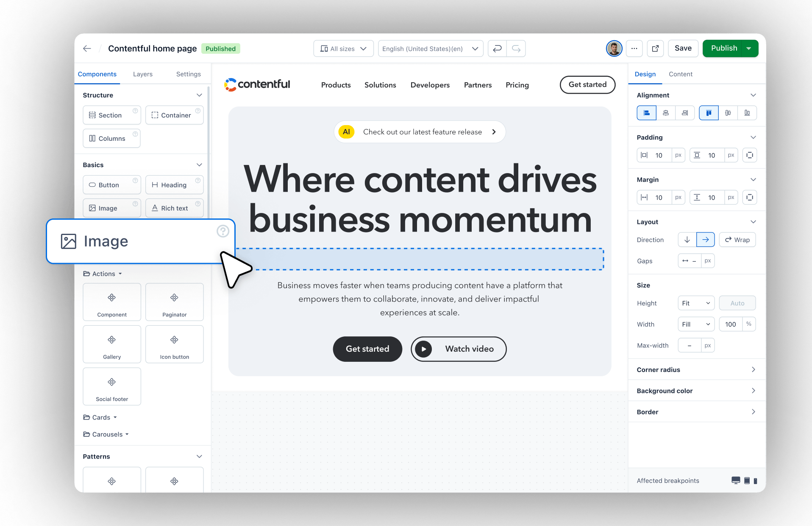The image size is (812, 526).
Task: Open the All sizes dropdown
Action: [344, 48]
